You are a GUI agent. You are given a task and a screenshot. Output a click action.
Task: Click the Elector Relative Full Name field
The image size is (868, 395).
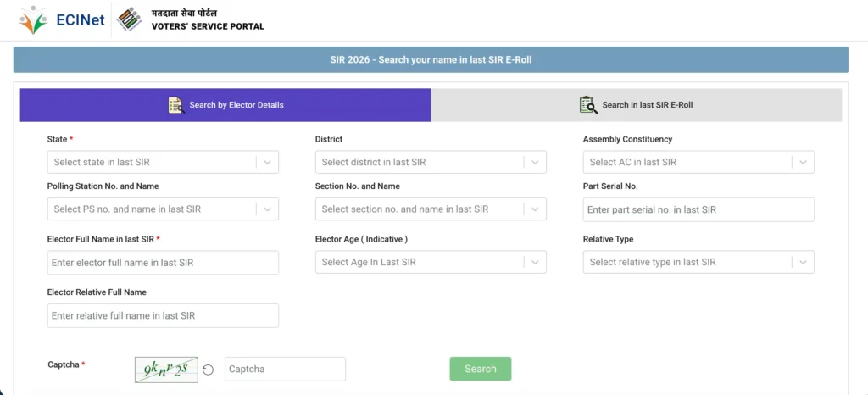click(x=163, y=315)
